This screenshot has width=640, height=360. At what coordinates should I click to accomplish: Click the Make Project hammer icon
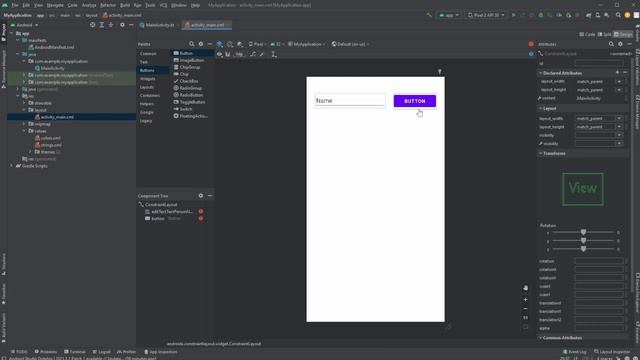tap(429, 15)
